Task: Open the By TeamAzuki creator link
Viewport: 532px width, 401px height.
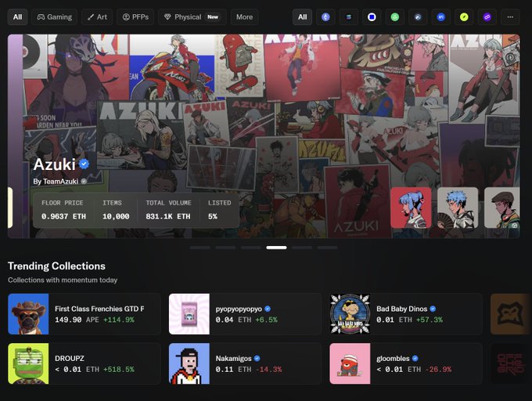Action: 56,182
